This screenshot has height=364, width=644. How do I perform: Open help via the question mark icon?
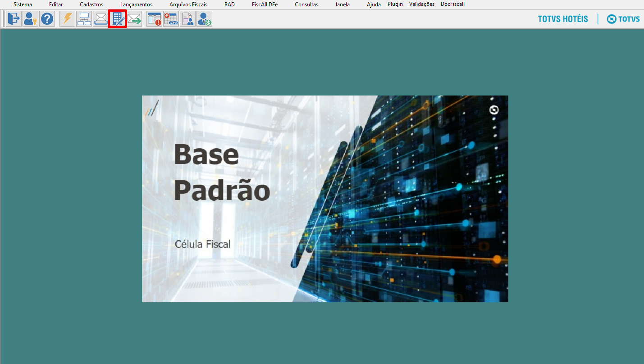coord(47,19)
